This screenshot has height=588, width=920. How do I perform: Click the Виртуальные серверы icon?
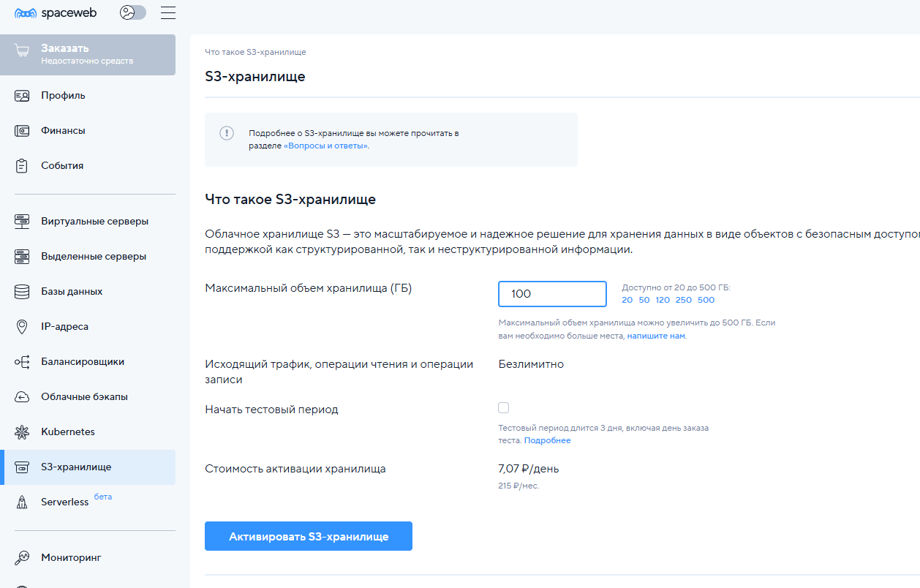click(22, 222)
